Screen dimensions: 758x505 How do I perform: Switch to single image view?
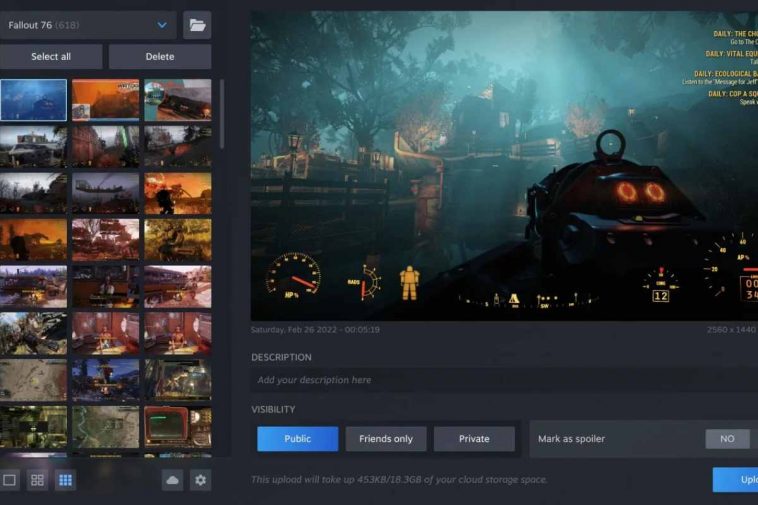[x=10, y=480]
